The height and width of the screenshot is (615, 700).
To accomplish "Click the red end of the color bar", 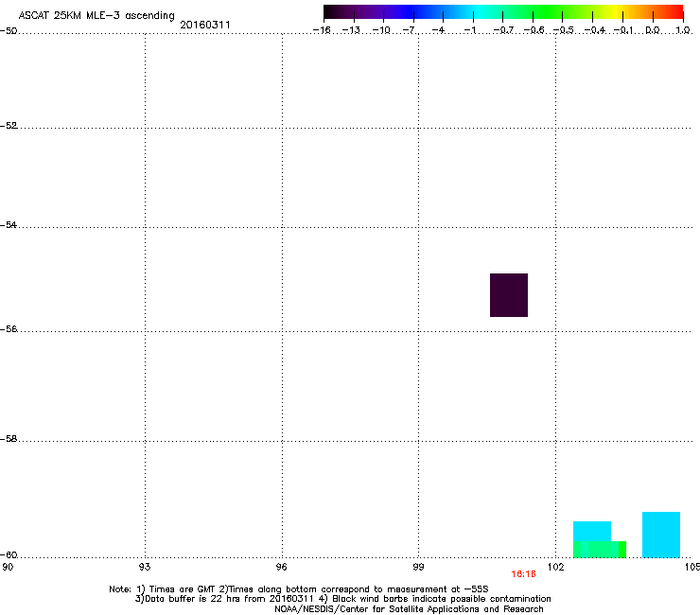I will point(677,12).
